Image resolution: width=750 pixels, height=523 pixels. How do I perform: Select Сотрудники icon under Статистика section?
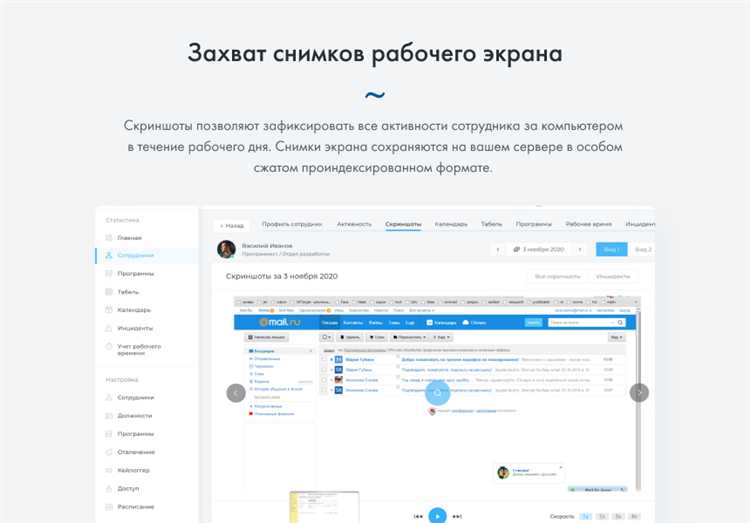[x=109, y=256]
